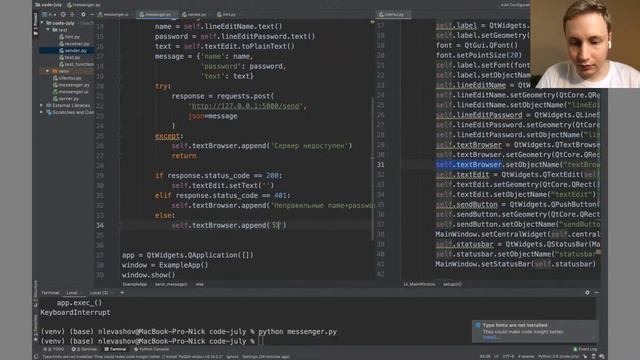The image size is (640, 360).
Task: Click the Ignore link in status bar message
Action: [232, 357]
